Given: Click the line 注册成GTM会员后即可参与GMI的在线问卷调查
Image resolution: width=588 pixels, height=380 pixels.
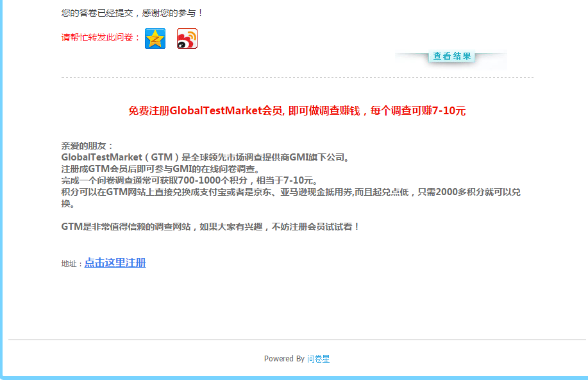Looking at the screenshot, I should (x=160, y=169).
